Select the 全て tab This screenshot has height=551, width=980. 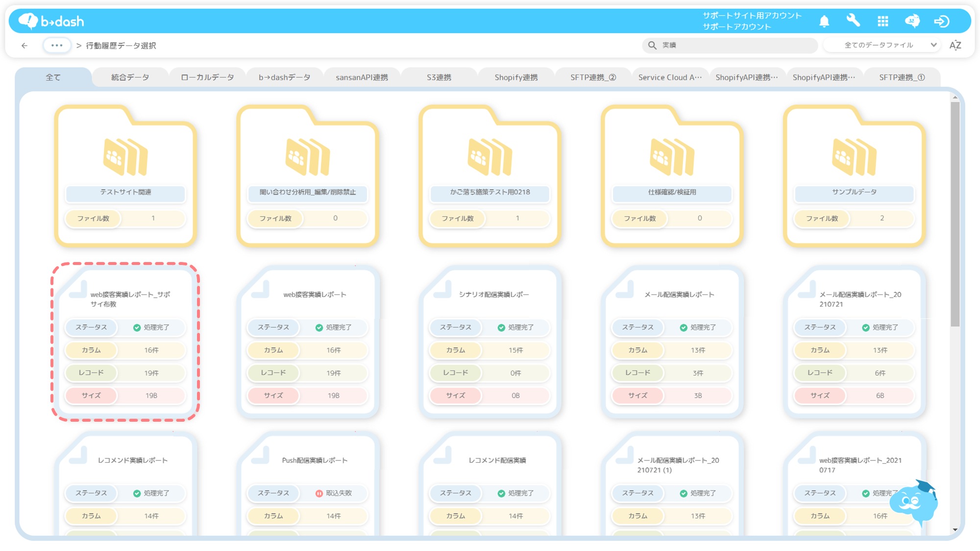pyautogui.click(x=53, y=77)
